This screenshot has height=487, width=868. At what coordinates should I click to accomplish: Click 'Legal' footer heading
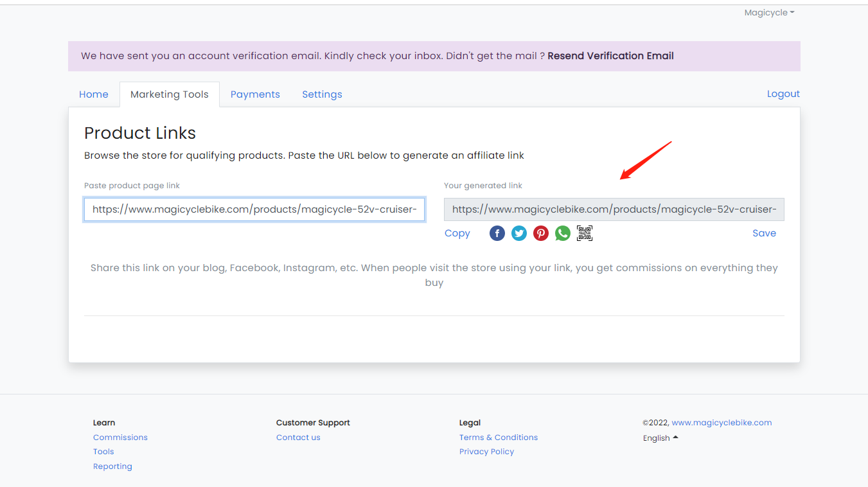pyautogui.click(x=470, y=423)
